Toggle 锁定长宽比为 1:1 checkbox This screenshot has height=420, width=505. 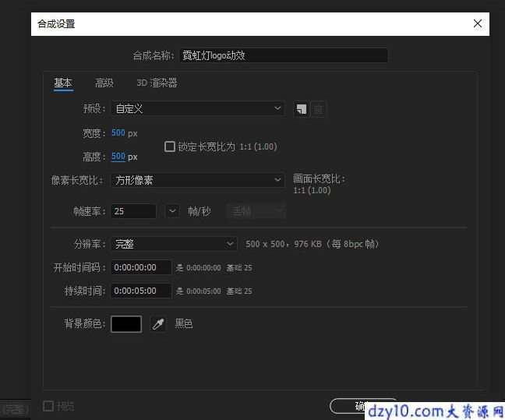169,146
